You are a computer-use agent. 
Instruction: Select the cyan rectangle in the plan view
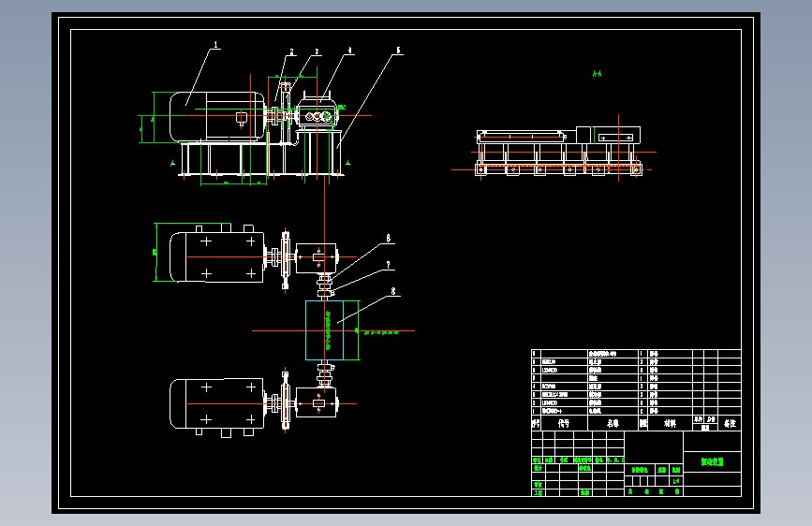324,330
